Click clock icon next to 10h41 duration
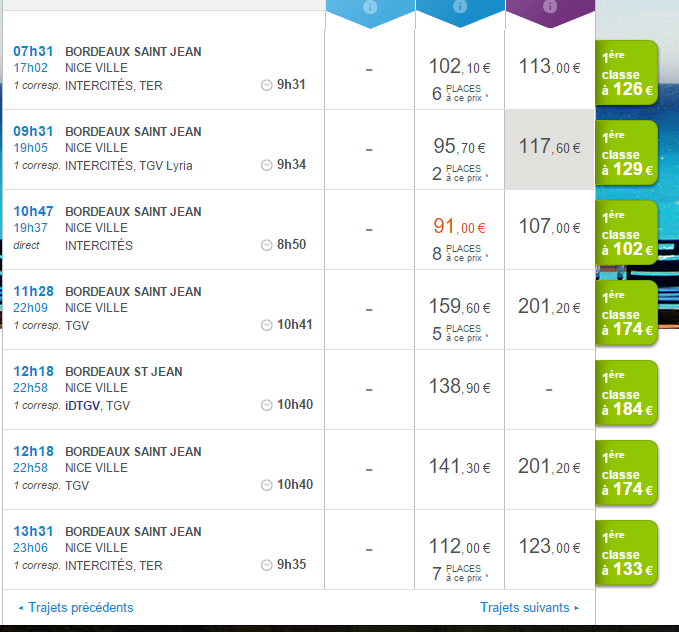679x632 pixels. [266, 325]
